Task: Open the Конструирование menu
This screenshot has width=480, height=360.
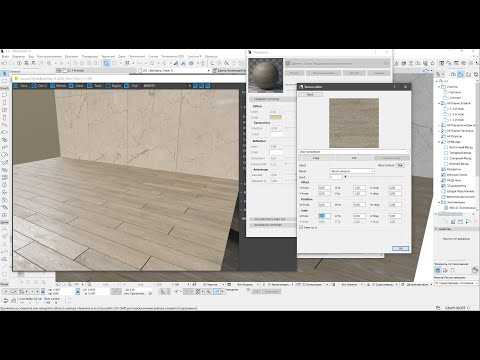Action: point(49,57)
